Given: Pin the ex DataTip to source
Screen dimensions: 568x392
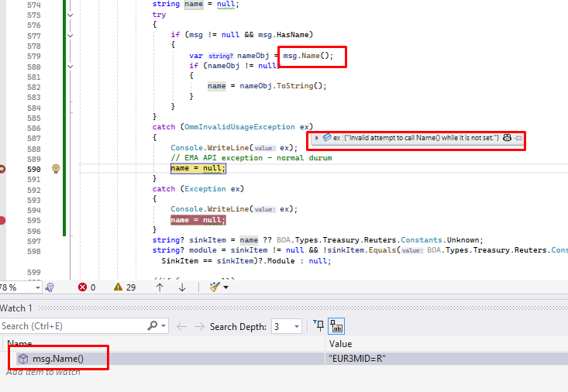Looking at the screenshot, I should coord(518,138).
